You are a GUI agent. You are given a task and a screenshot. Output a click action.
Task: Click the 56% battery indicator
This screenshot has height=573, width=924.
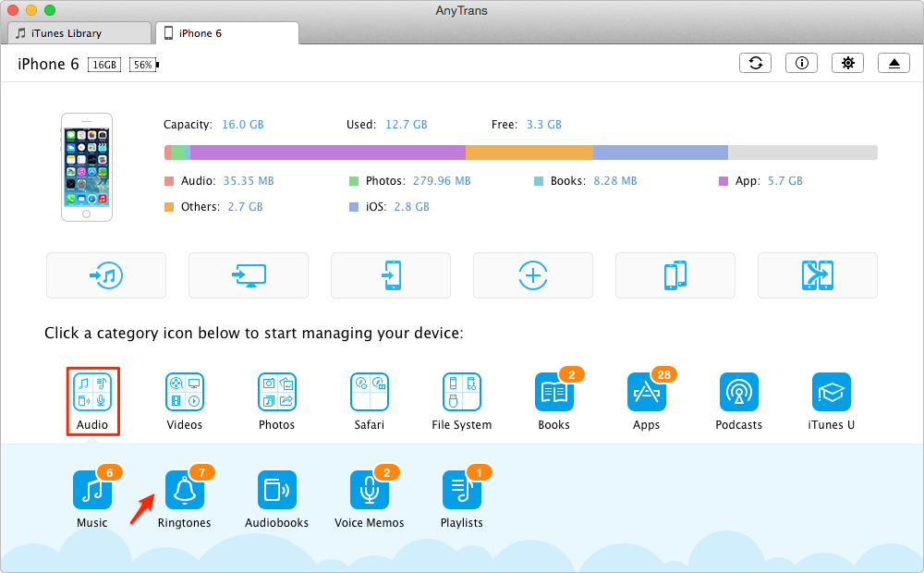(x=144, y=65)
